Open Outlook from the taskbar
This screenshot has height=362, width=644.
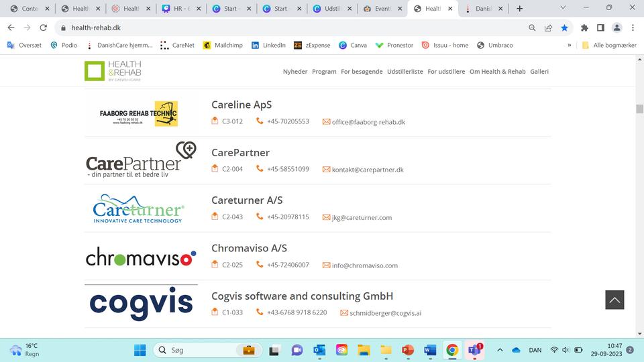pos(319,350)
